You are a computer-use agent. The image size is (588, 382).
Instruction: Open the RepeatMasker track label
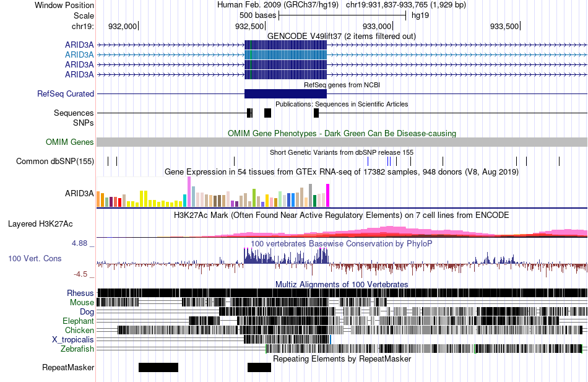pos(68,368)
